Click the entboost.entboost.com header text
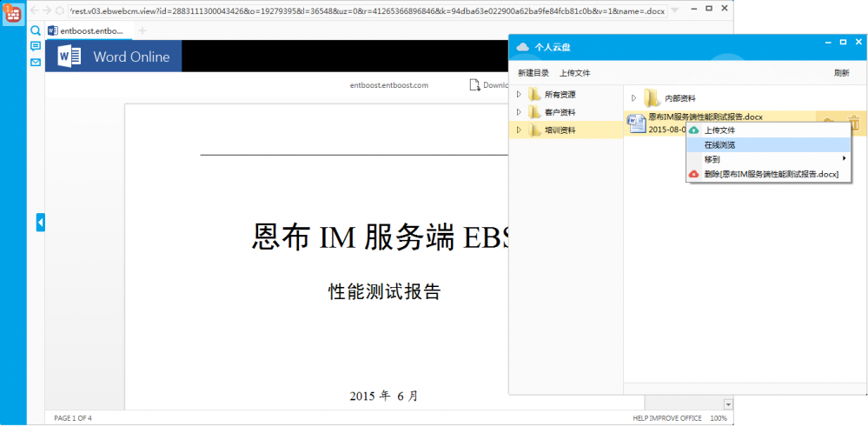The width and height of the screenshot is (868, 427). tap(389, 85)
